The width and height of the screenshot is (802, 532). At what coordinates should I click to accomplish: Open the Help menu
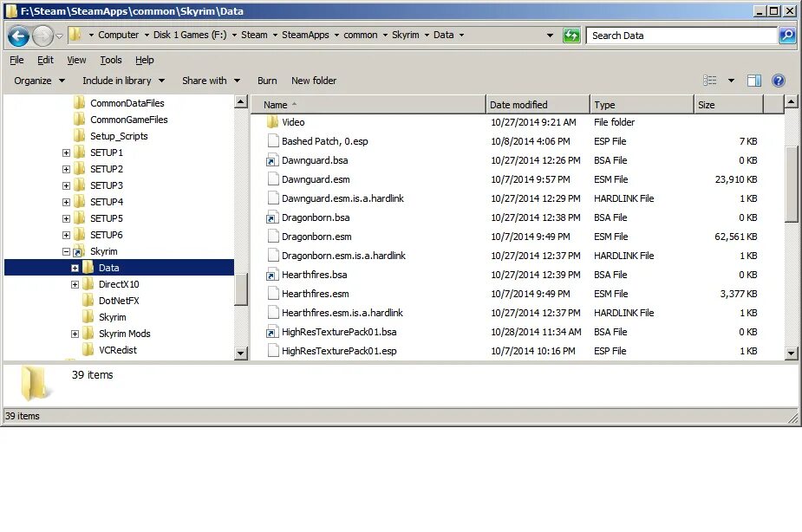click(x=144, y=60)
